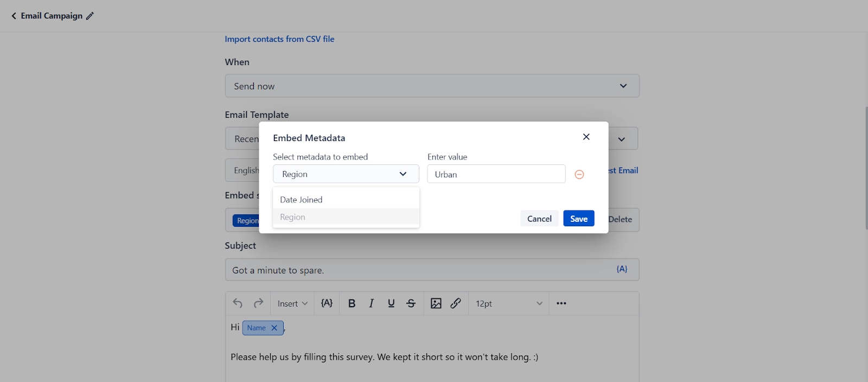868x382 pixels.
Task: Open the Region metadata dropdown
Action: 346,174
